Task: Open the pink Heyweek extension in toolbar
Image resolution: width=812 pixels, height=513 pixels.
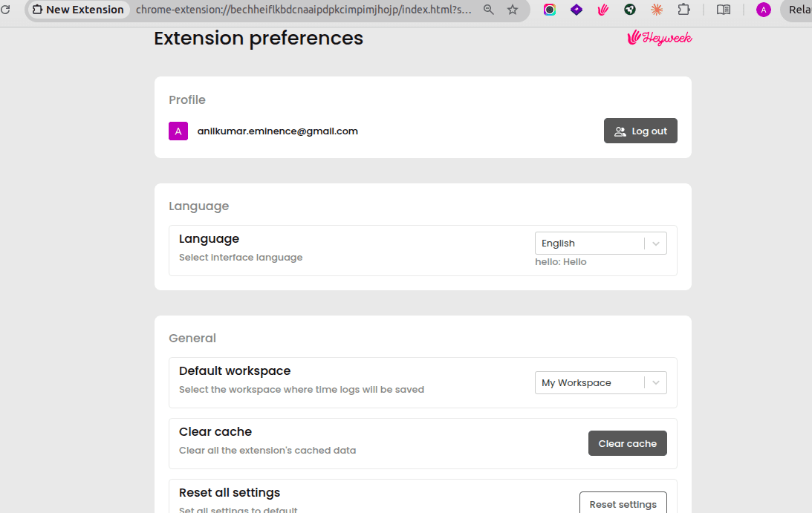Action: click(603, 10)
